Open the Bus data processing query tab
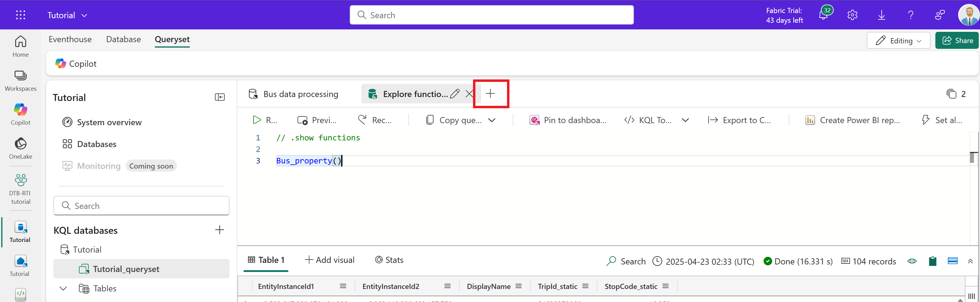The width and height of the screenshot is (980, 302). point(293,94)
